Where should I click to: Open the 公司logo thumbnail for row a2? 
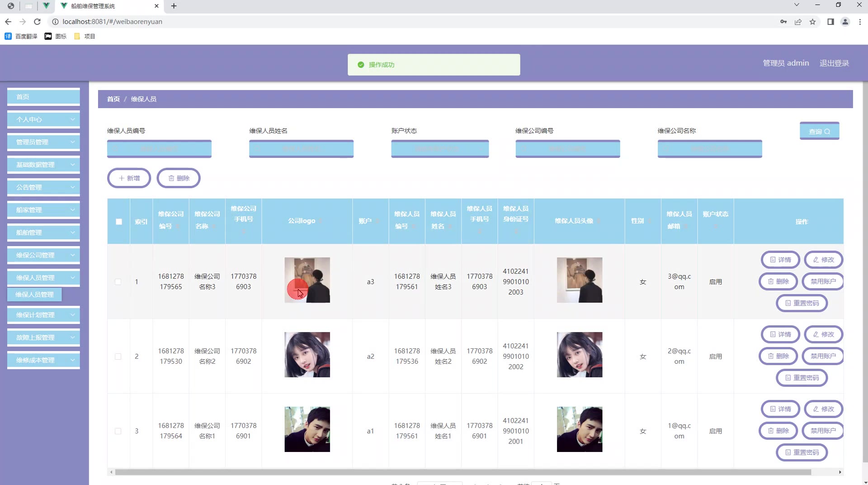click(x=307, y=355)
